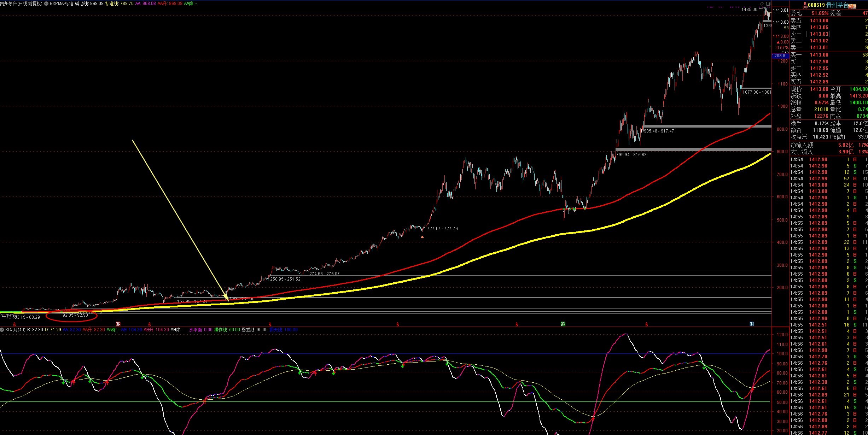Click the 净流入额 5.02亿 row
Viewport: 868px width, 435px height.
point(829,145)
